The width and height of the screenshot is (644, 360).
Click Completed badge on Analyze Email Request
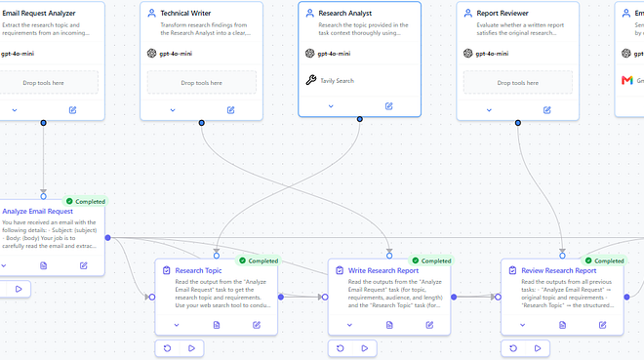click(86, 202)
